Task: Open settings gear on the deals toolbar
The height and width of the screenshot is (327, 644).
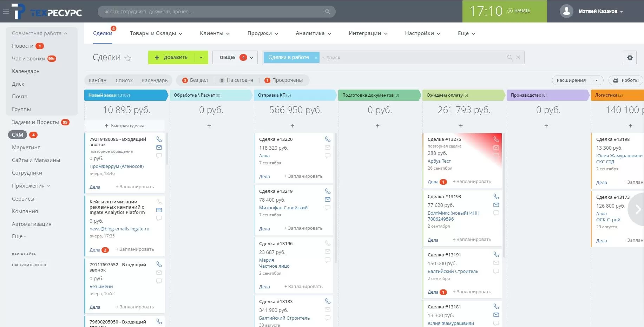Action: 630,58
